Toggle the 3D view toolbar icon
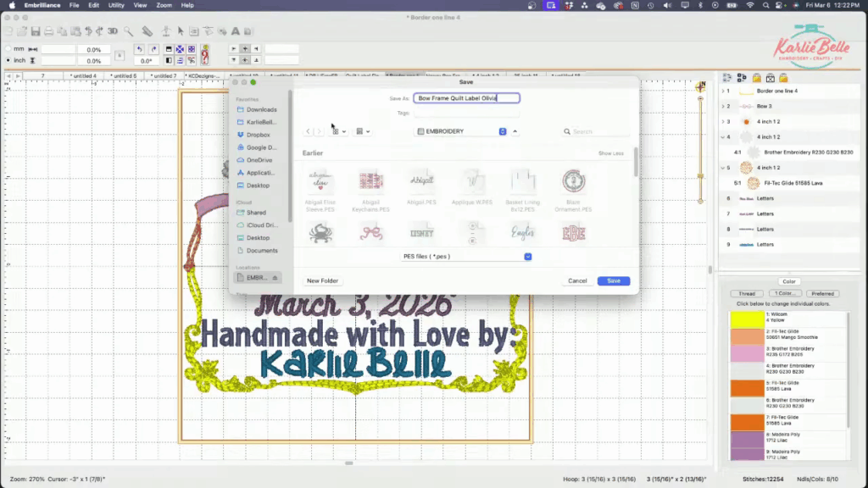 click(113, 31)
